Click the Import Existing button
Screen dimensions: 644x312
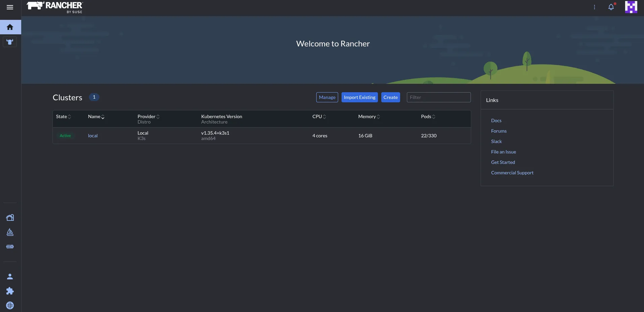[x=359, y=97]
